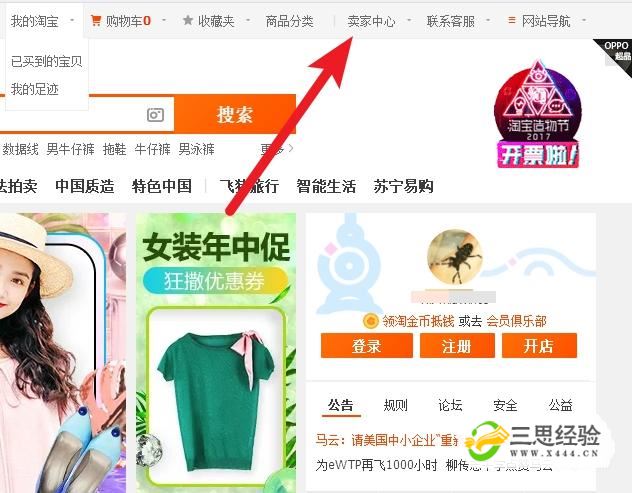Image resolution: width=632 pixels, height=493 pixels.
Task: Expand the 联系客服 dropdown arrow
Action: point(488,20)
